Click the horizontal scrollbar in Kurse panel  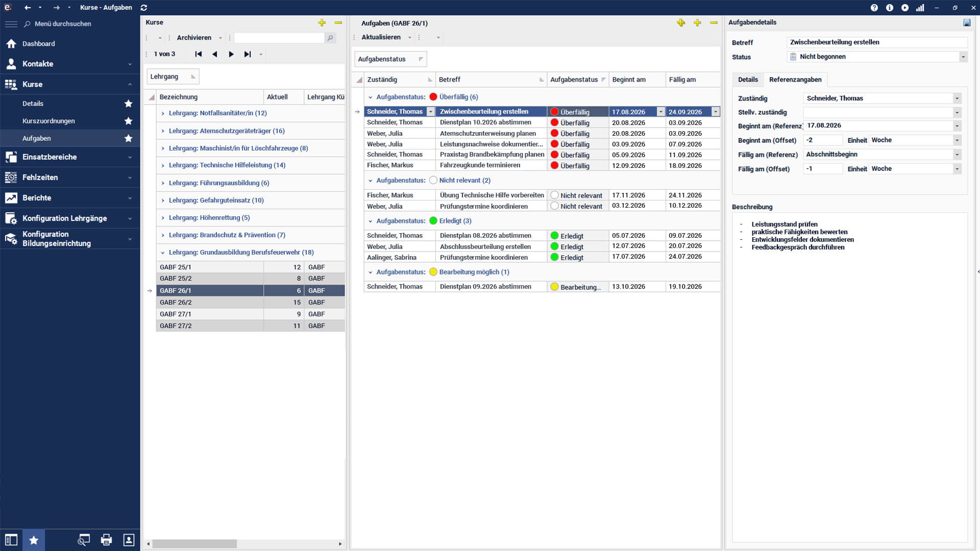(x=194, y=544)
